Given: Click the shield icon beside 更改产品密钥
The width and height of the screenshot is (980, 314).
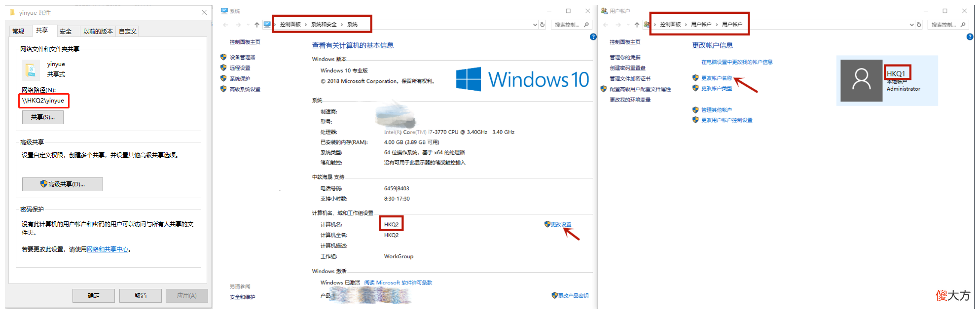Looking at the screenshot, I should pos(554,295).
